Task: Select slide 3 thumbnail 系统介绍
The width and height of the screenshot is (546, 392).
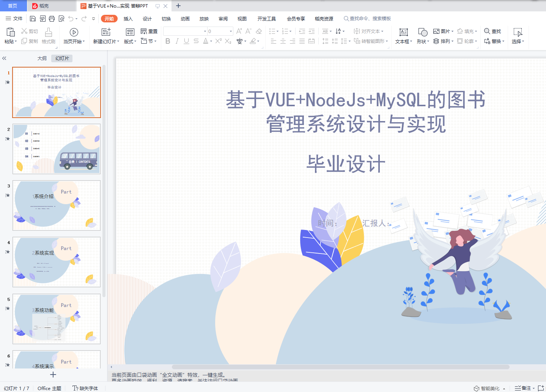Action: [56, 205]
